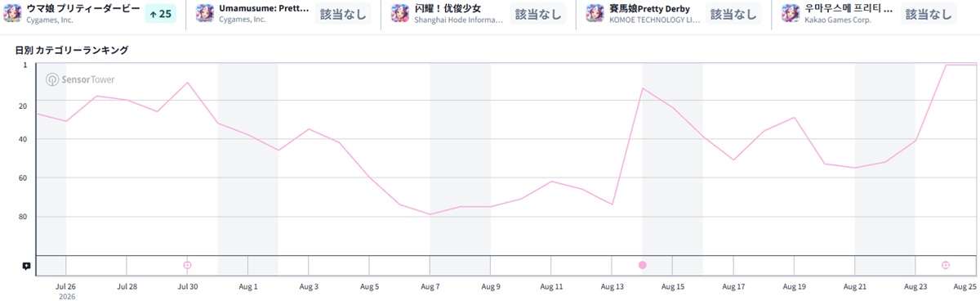Select the filled pink marker near Aug 14
Viewport: 980px width, 301px height.
pos(643,265)
